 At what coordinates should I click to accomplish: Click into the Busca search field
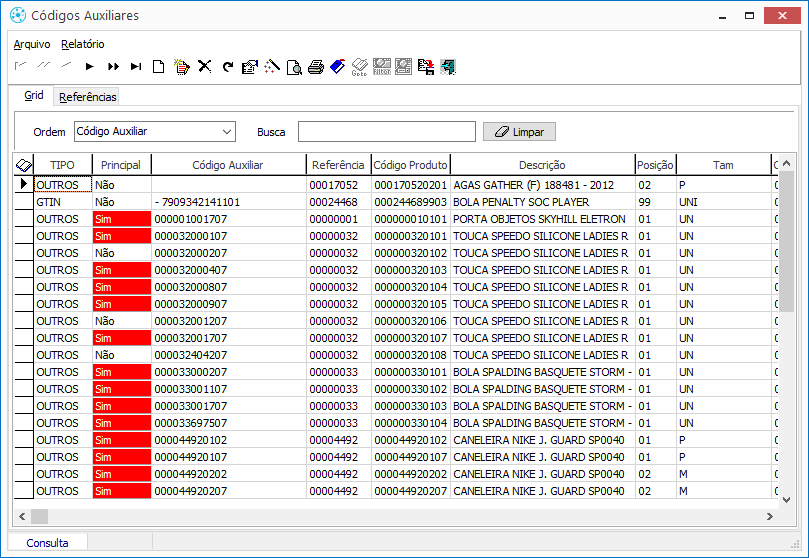pyautogui.click(x=387, y=132)
